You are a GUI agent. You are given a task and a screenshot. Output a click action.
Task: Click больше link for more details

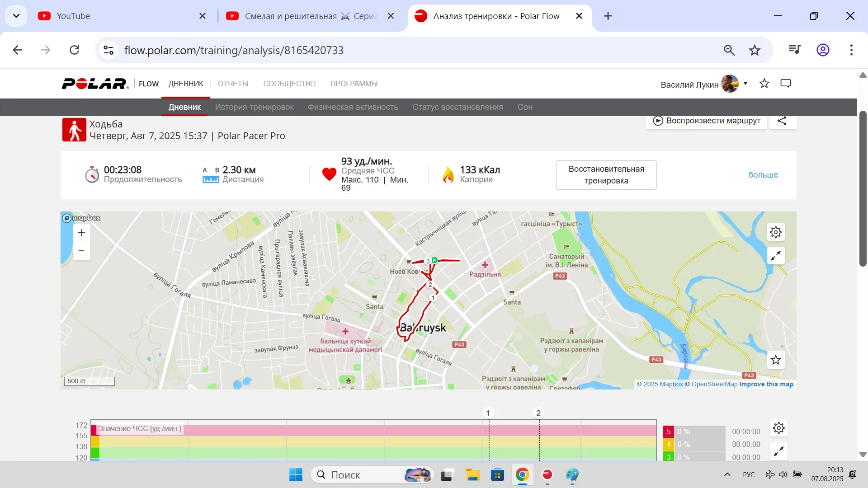(x=763, y=175)
